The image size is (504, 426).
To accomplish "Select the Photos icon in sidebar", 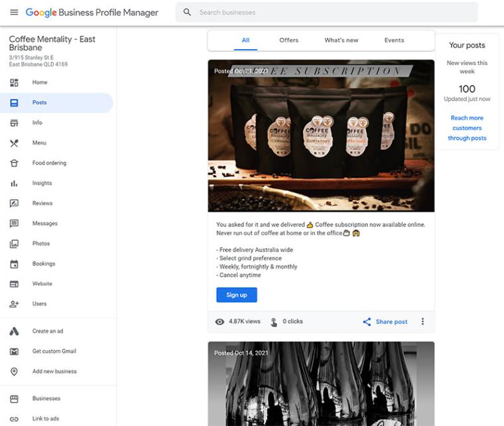I will pyautogui.click(x=14, y=244).
